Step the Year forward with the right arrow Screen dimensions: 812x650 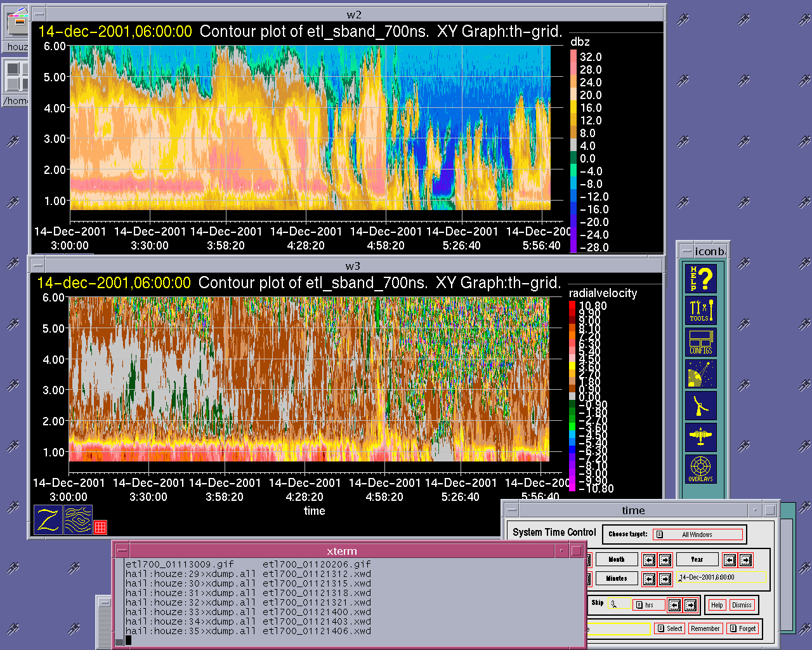click(x=745, y=560)
